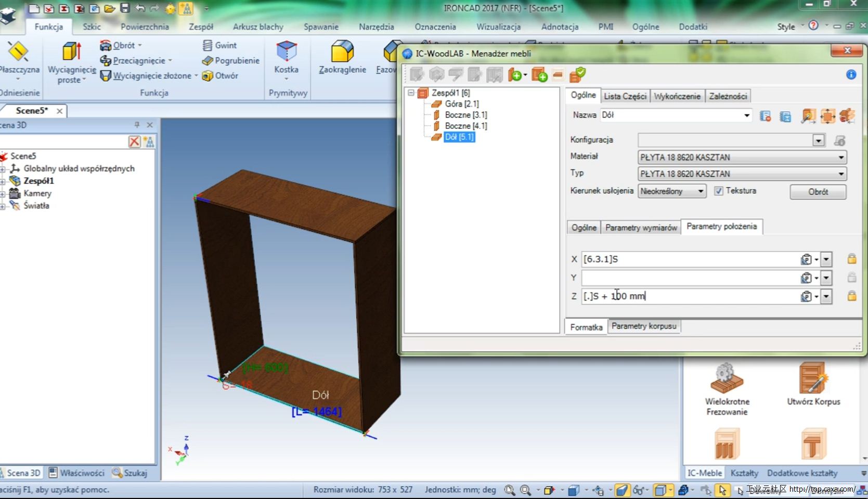Save the scene with the floppy disk icon
The height and width of the screenshot is (499, 868).
pyautogui.click(x=125, y=8)
